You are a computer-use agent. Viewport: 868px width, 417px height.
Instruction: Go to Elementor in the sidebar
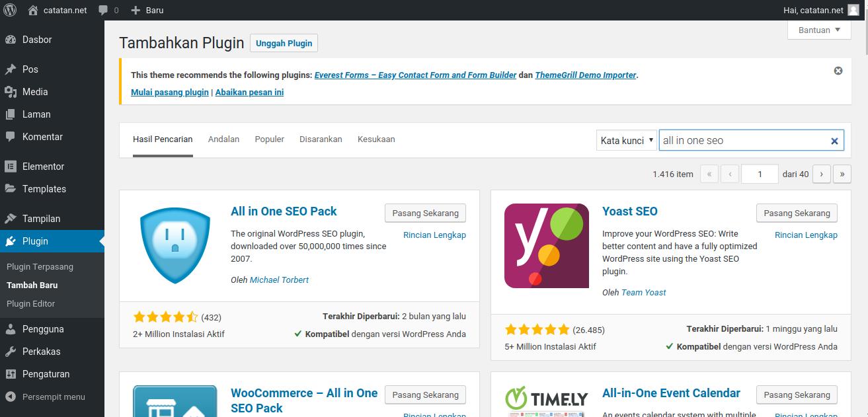[x=43, y=167]
